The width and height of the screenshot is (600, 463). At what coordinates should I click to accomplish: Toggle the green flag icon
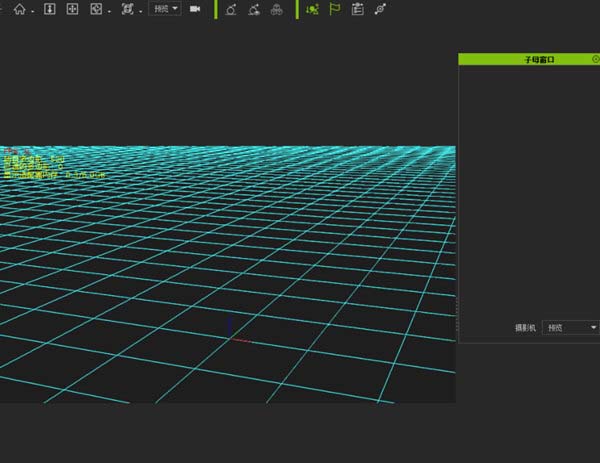pos(335,9)
